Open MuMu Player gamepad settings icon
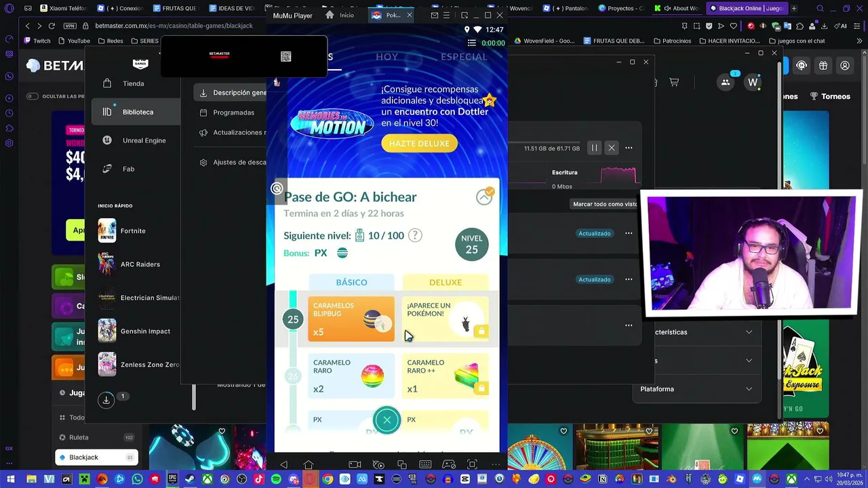The height and width of the screenshot is (488, 868). pyautogui.click(x=448, y=464)
